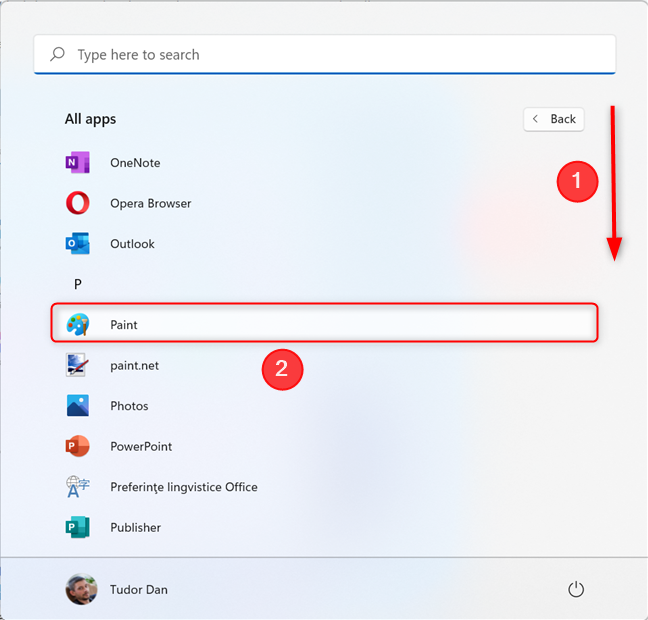Launch Opera Browser via its red icon

click(78, 203)
